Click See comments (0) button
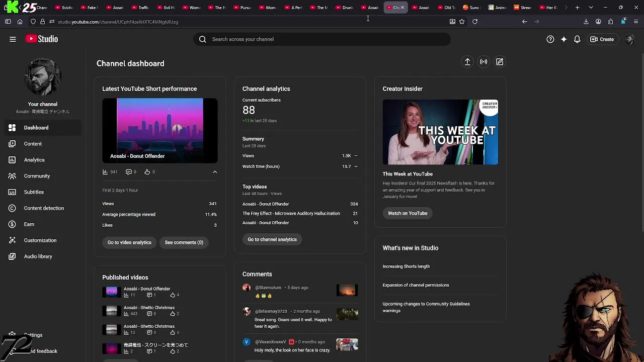644x362 pixels. tap(184, 242)
